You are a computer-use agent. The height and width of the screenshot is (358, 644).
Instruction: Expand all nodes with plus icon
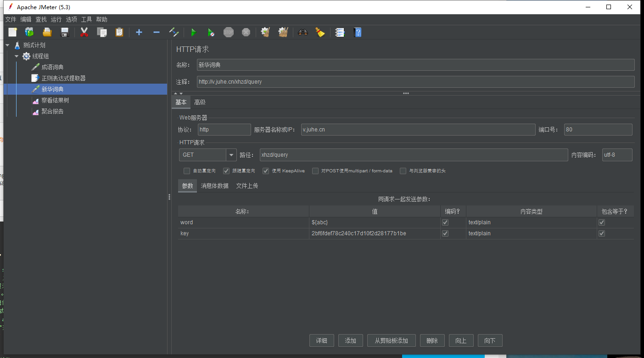pyautogui.click(x=139, y=32)
